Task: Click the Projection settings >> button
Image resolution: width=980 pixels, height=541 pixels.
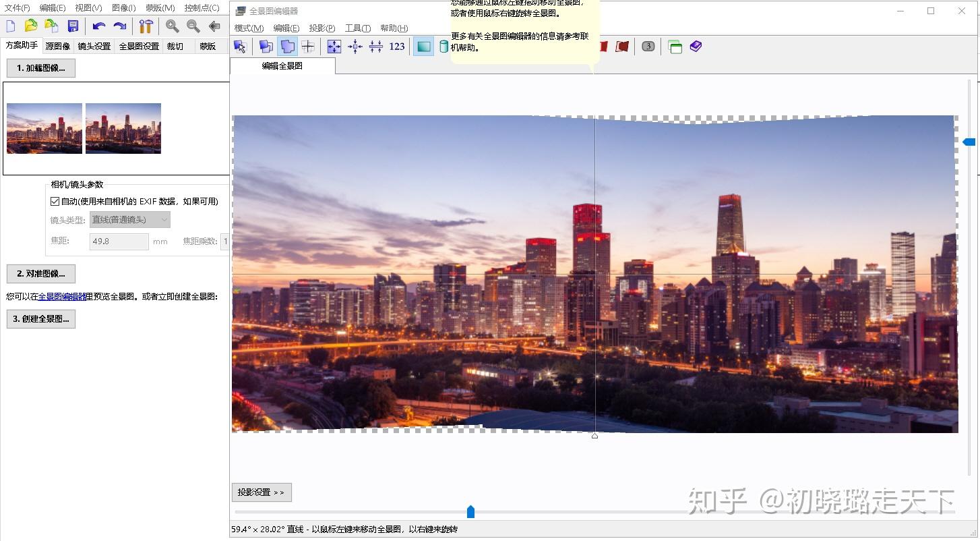Action: tap(262, 492)
